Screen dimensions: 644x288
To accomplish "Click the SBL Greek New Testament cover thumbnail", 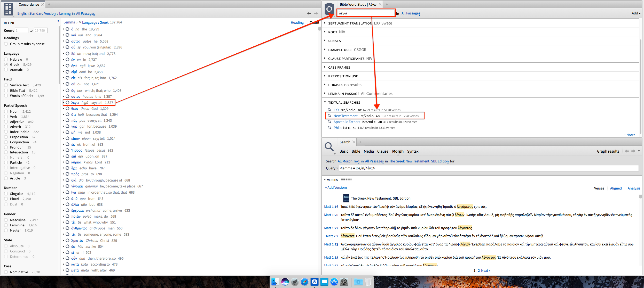I will [346, 198].
